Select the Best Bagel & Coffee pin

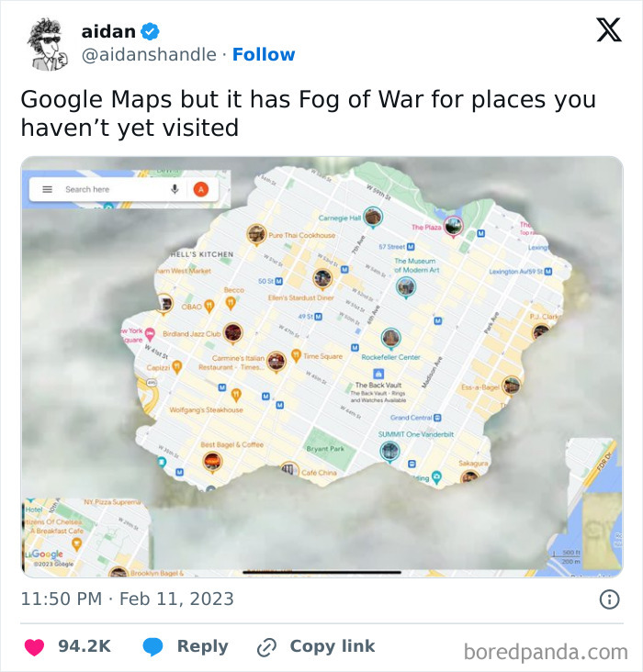tap(212, 460)
